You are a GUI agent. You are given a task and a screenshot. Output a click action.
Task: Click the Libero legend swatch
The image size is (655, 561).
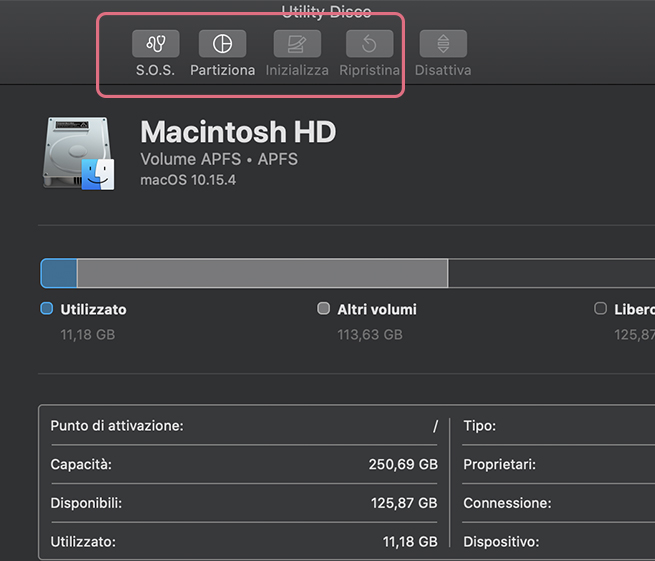pyautogui.click(x=600, y=309)
